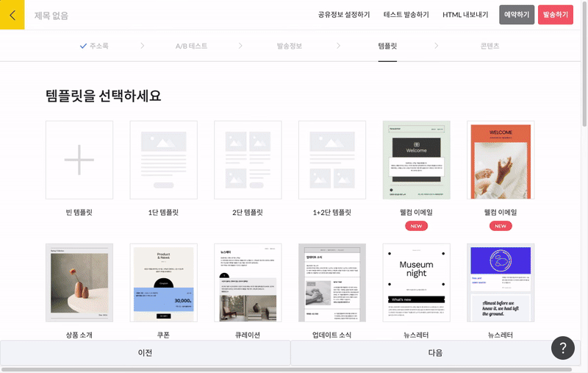Go to the A/B 테스트 step
Image resolution: width=588 pixels, height=373 pixels.
point(191,46)
